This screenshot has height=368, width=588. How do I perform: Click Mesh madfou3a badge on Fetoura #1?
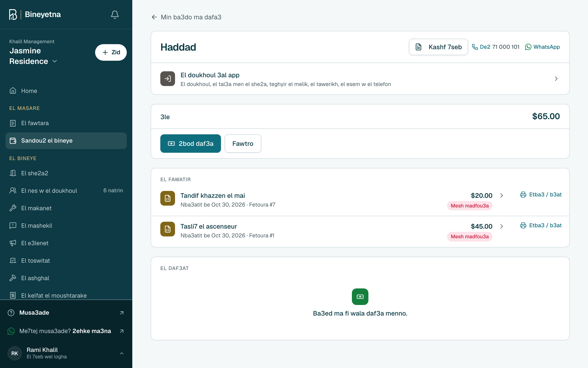pyautogui.click(x=470, y=237)
